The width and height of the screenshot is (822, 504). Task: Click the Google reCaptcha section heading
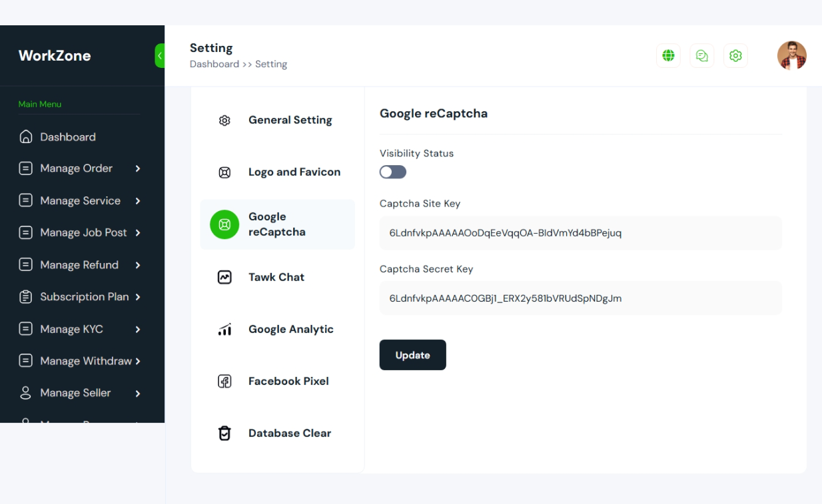point(434,114)
